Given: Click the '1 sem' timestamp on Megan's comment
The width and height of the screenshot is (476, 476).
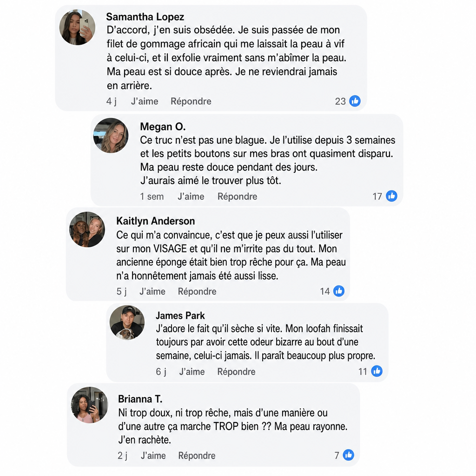Looking at the screenshot, I should [x=152, y=197].
